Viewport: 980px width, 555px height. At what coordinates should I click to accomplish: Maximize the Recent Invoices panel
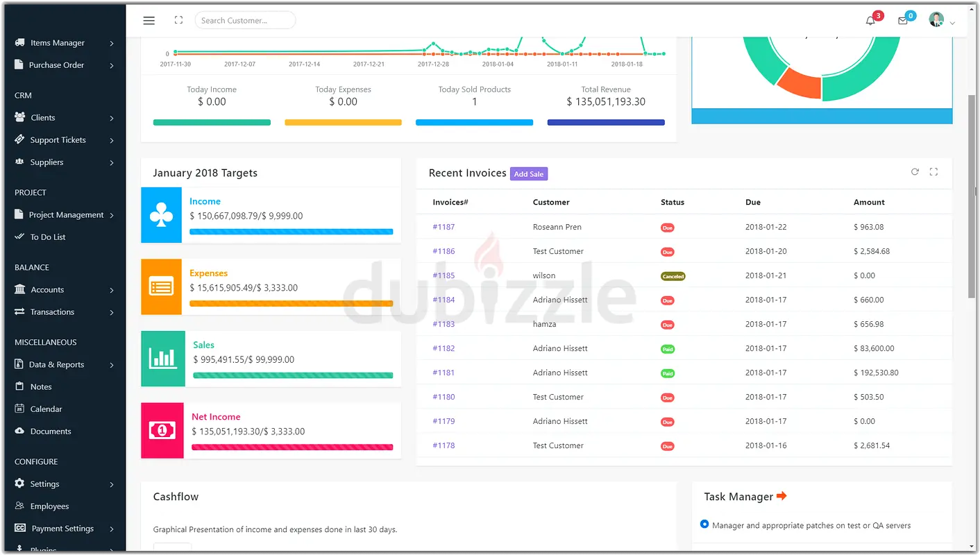(x=933, y=172)
